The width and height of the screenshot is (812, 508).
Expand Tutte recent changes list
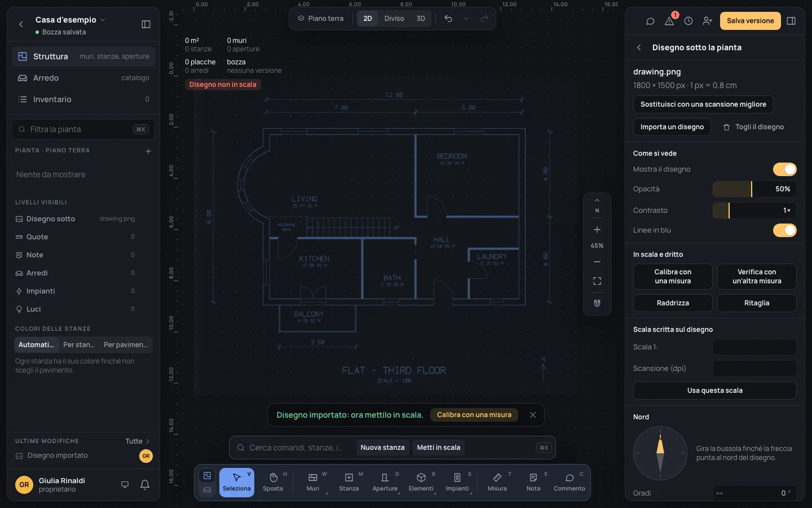click(137, 441)
